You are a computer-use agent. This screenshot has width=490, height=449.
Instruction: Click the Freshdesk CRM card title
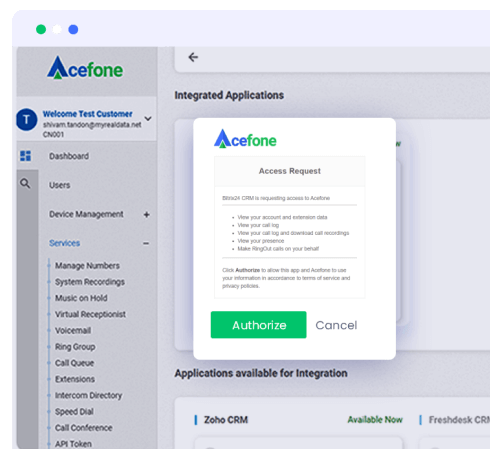click(x=459, y=420)
